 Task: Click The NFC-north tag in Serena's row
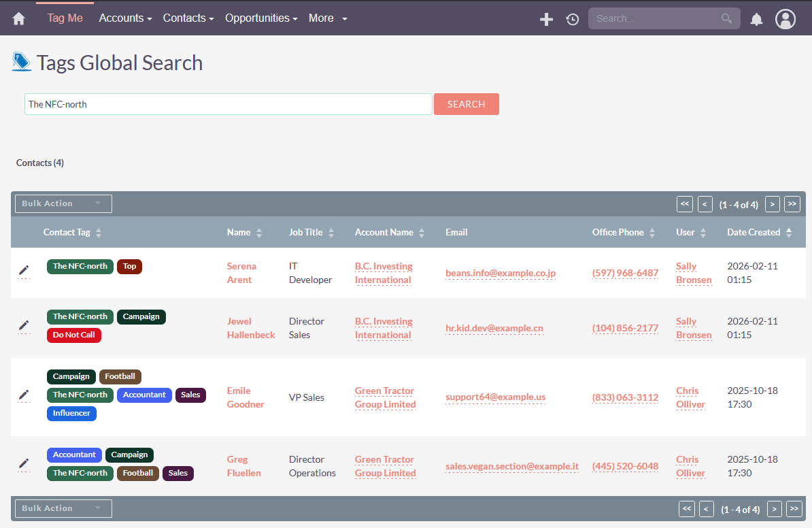pos(80,266)
